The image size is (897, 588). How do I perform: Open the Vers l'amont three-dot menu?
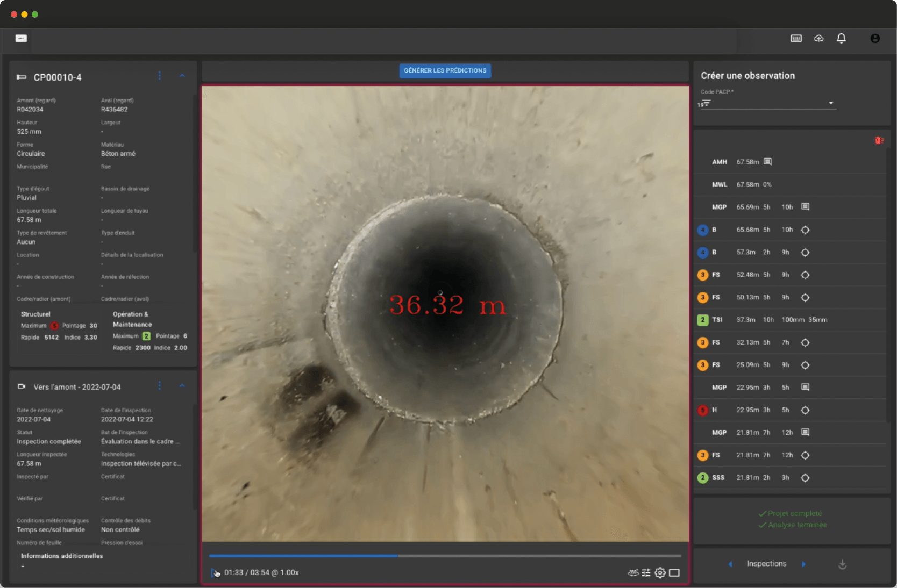(160, 386)
